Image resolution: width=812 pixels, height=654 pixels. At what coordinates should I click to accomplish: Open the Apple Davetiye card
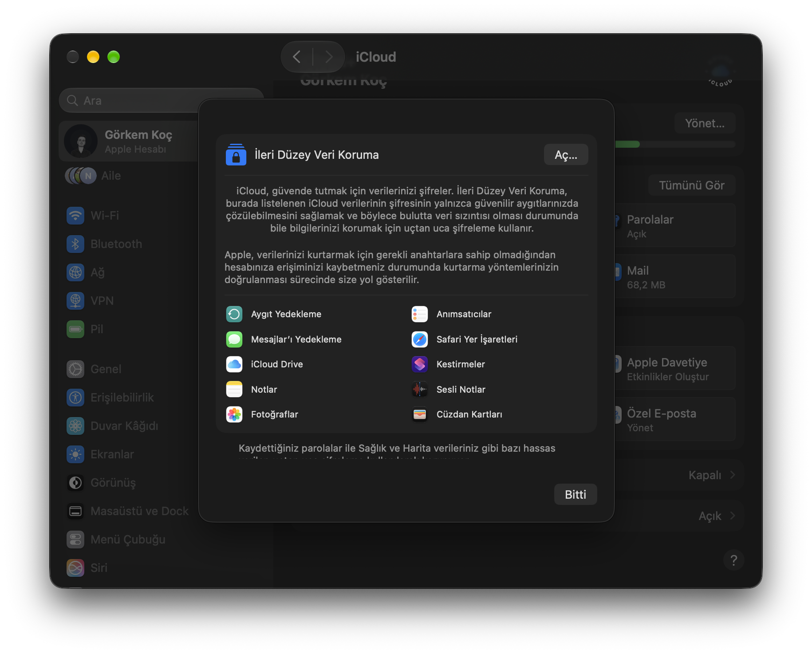[675, 369]
